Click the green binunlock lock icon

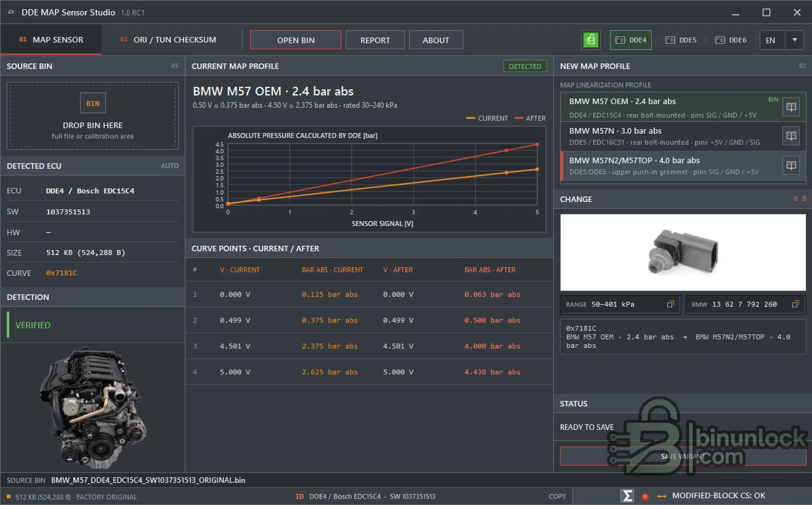(591, 40)
